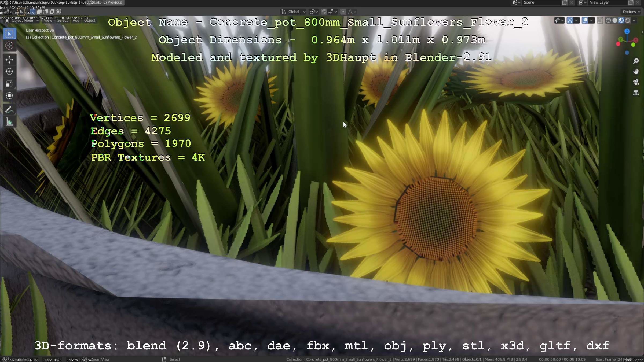Viewport: 644px width, 362px height.
Task: Open the gizmo options dropdown arrow
Action: [x=576, y=20]
